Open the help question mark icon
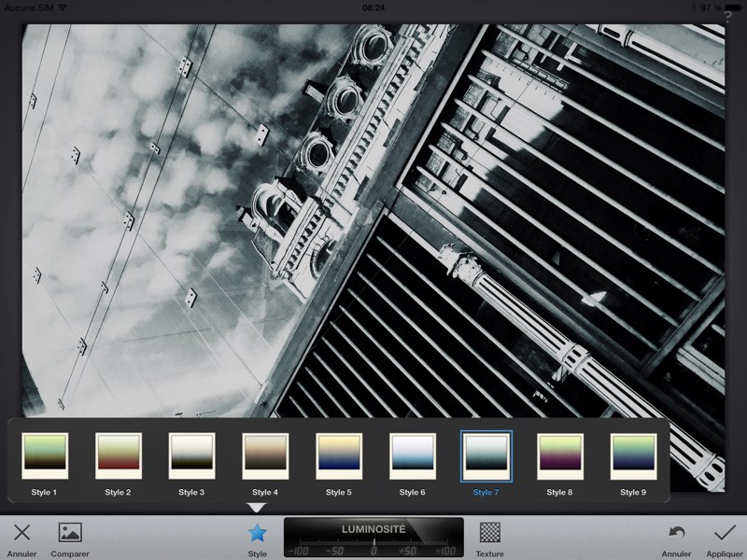 [x=727, y=17]
